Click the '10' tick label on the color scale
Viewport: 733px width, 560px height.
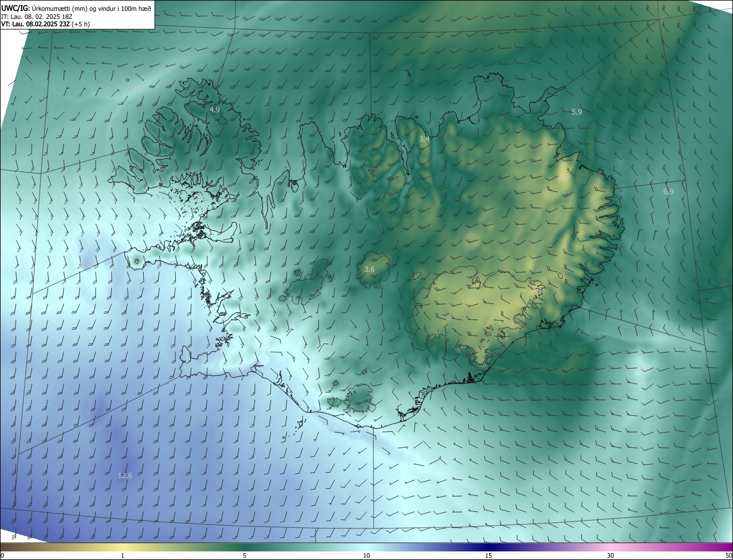pyautogui.click(x=366, y=555)
